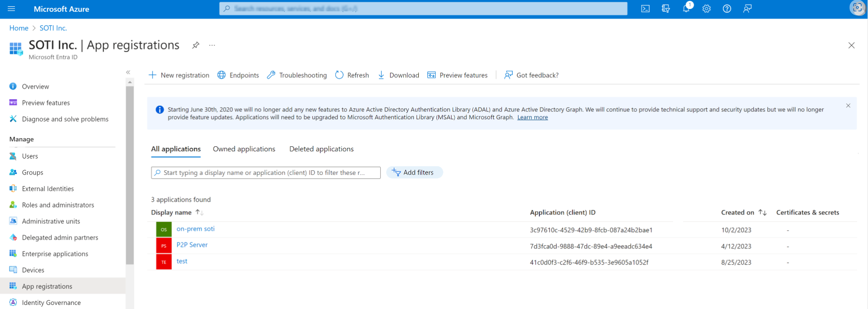Click the sidebar scrollbar thumb
The image size is (868, 309).
(130, 175)
